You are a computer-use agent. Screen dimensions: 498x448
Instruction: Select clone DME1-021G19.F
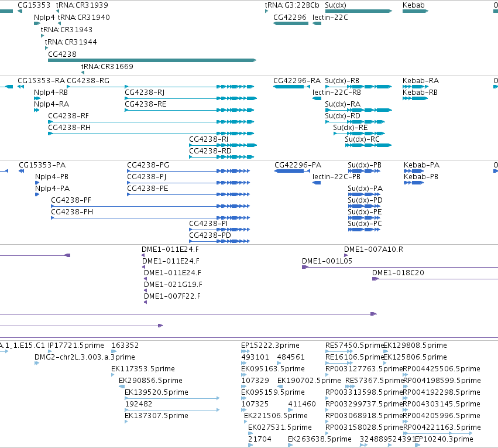[173, 285]
